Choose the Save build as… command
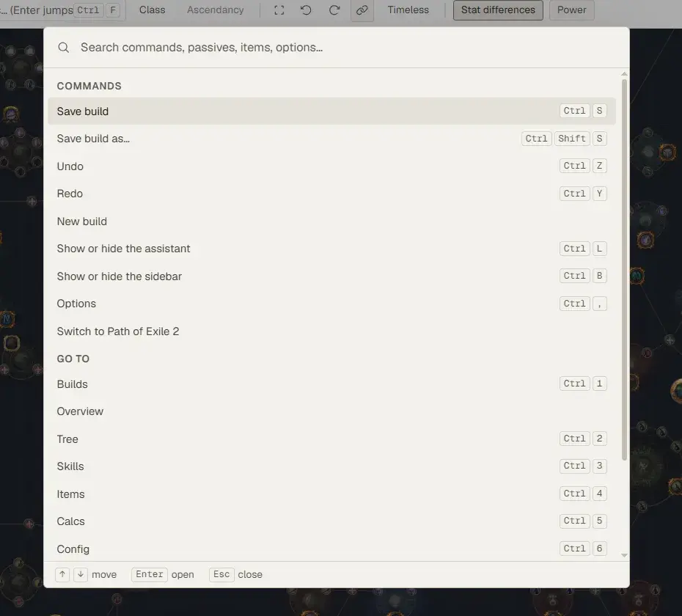Viewport: 682px width, 616px height. click(x=332, y=139)
